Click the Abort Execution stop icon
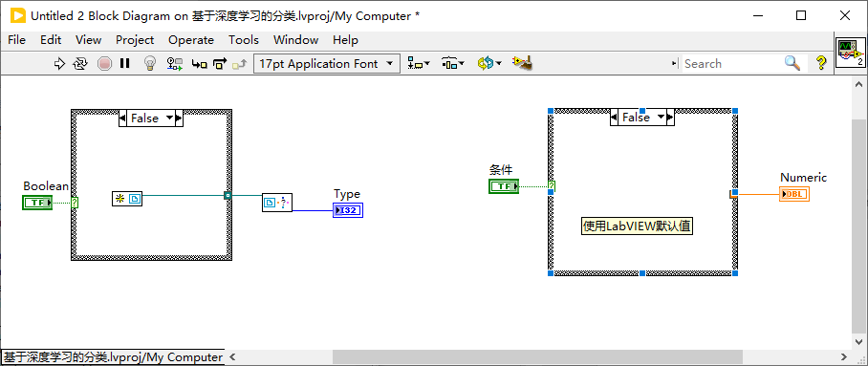This screenshot has height=366, width=868. tap(104, 64)
